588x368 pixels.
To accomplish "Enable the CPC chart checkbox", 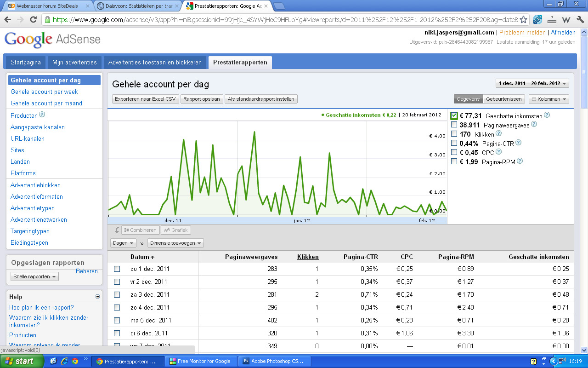I will click(454, 152).
